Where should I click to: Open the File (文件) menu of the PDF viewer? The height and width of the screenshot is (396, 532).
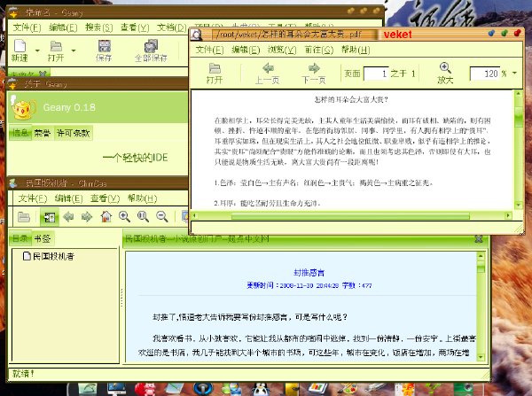coord(209,50)
